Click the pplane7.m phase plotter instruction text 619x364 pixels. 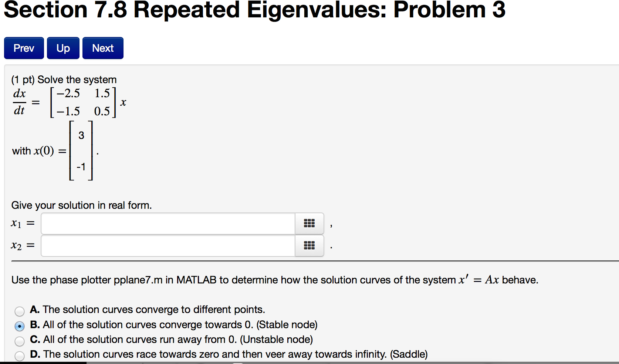pyautogui.click(x=274, y=280)
